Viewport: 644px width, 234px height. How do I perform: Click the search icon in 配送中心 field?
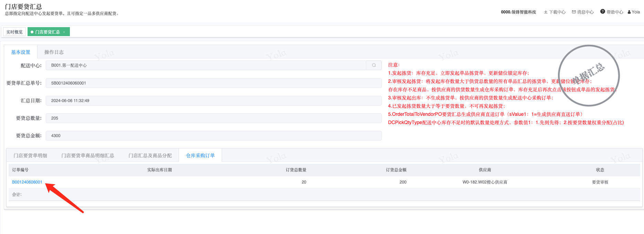tap(374, 65)
